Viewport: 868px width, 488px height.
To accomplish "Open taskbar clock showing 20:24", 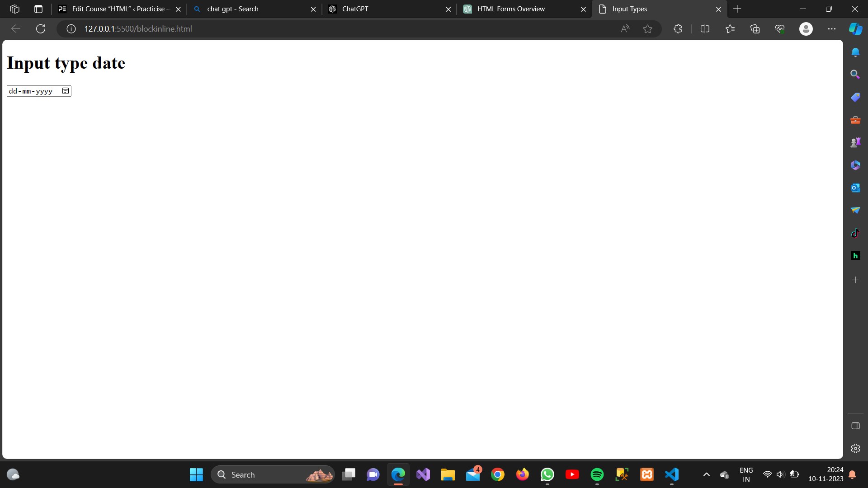I will (826, 475).
